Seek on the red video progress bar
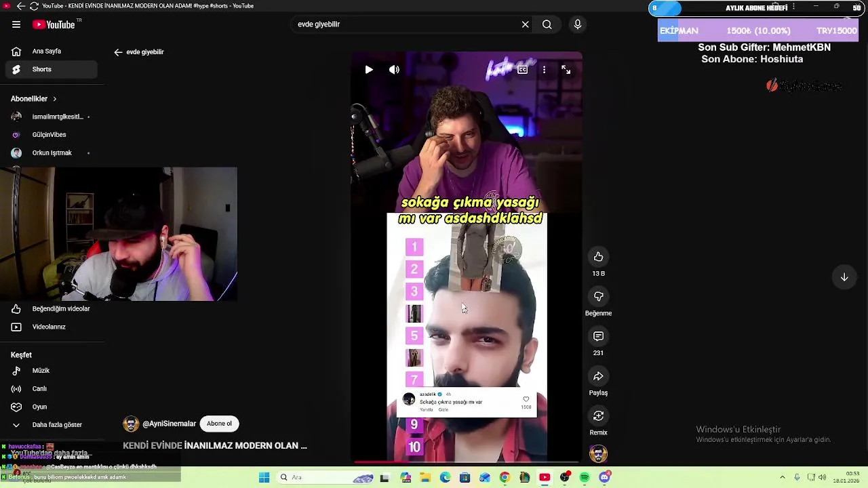Image resolution: width=868 pixels, height=488 pixels. [x=466, y=462]
